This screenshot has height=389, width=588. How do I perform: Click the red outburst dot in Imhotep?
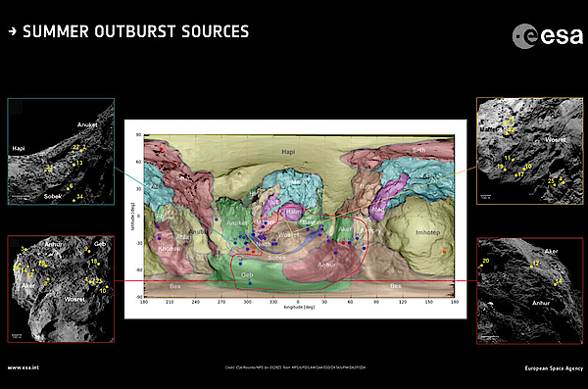[444, 252]
